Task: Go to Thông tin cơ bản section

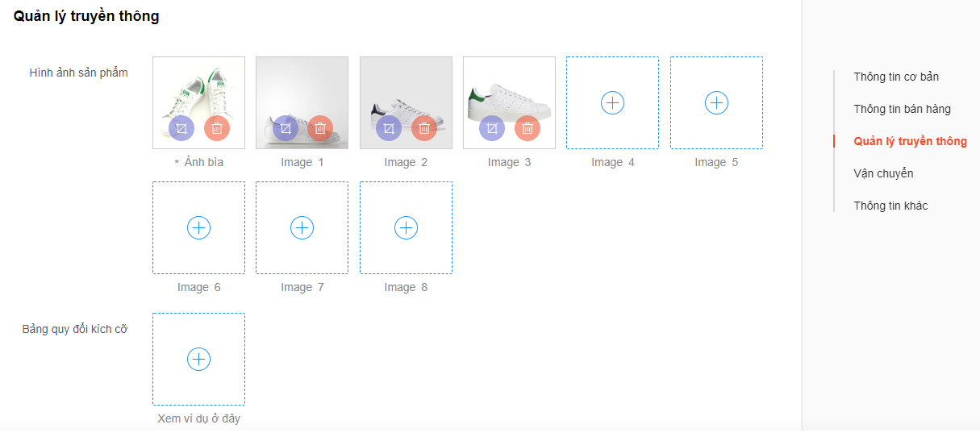Action: coord(896,77)
